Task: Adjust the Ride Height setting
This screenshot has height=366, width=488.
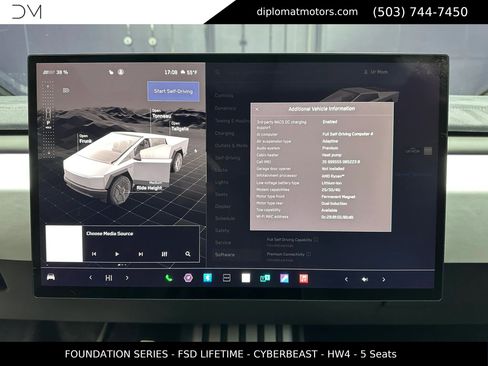Action: pyautogui.click(x=149, y=187)
